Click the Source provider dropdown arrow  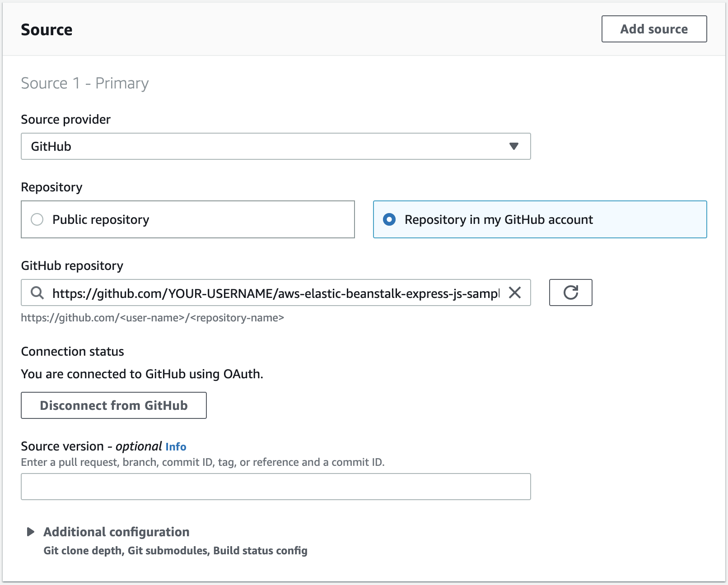click(x=513, y=146)
